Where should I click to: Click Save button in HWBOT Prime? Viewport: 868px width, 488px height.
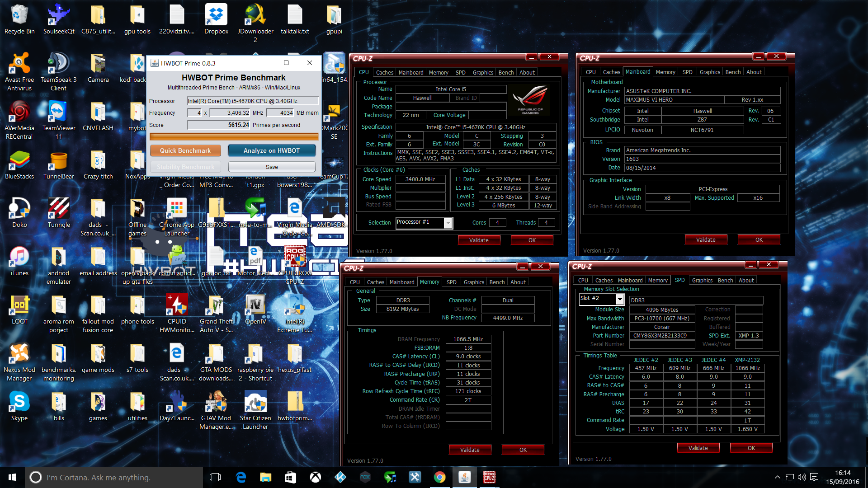(272, 167)
